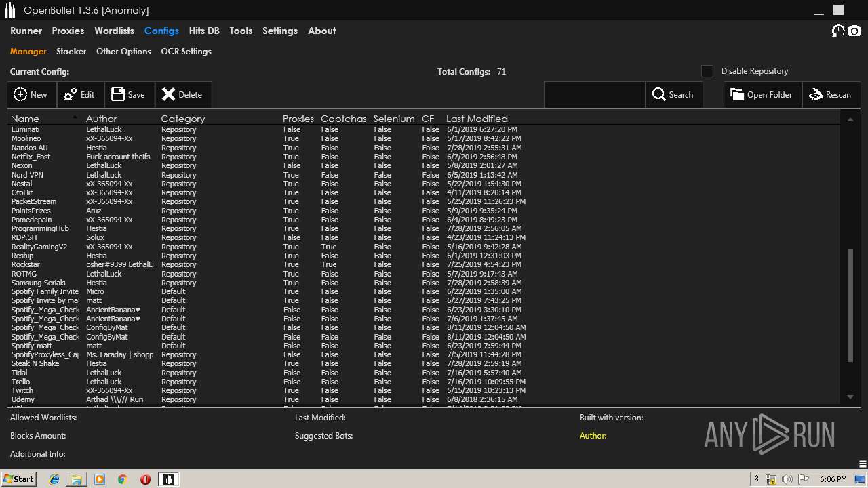Delete the selected config
This screenshot has height=488, width=868.
(183, 95)
